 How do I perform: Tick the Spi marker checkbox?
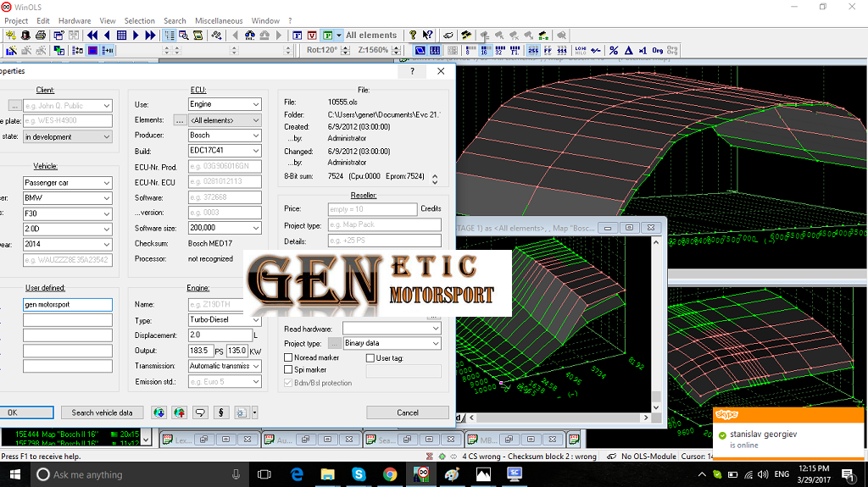tap(289, 370)
